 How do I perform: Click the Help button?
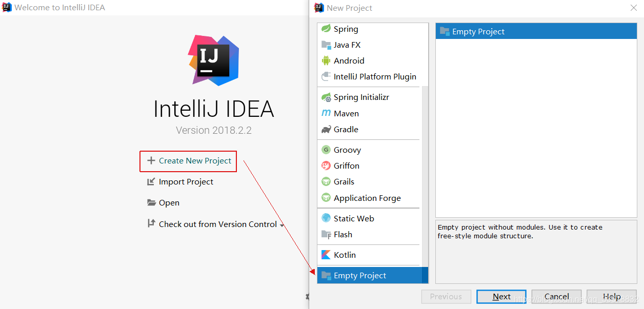612,297
